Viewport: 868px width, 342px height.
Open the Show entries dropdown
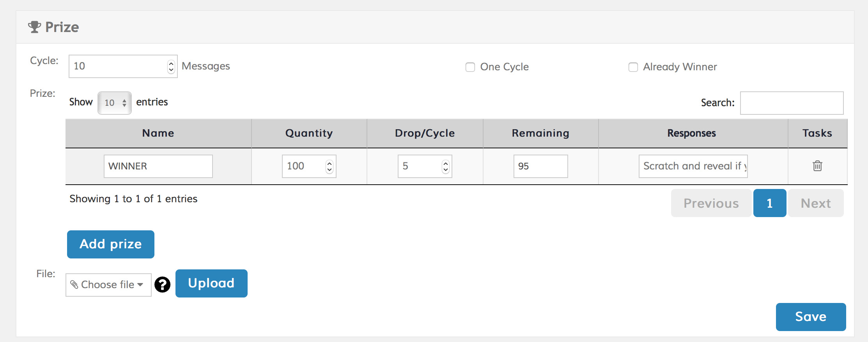point(114,103)
